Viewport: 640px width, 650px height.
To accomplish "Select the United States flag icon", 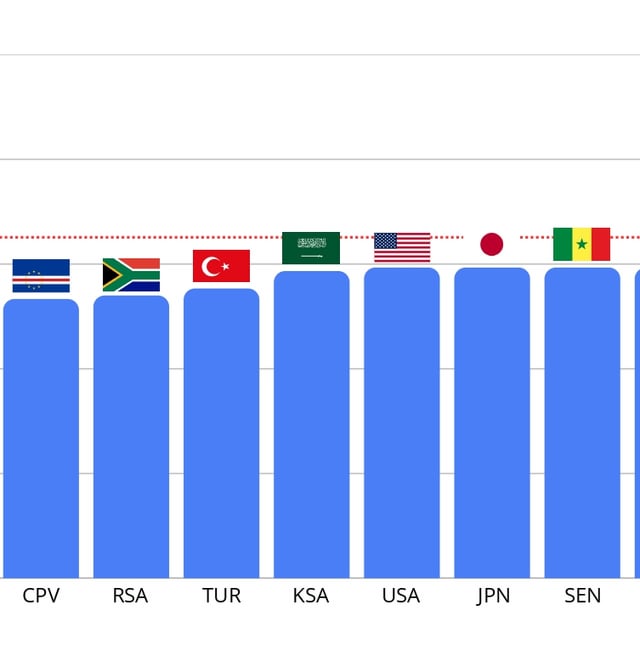I will click(x=402, y=247).
